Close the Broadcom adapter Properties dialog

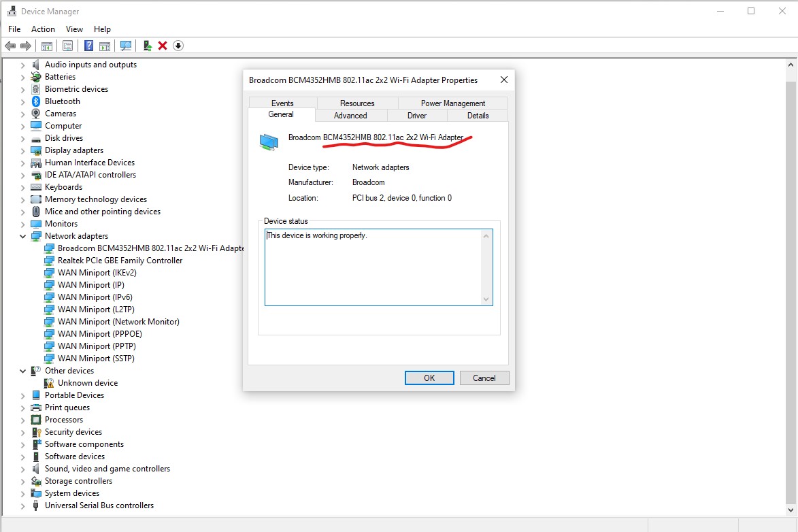click(504, 80)
